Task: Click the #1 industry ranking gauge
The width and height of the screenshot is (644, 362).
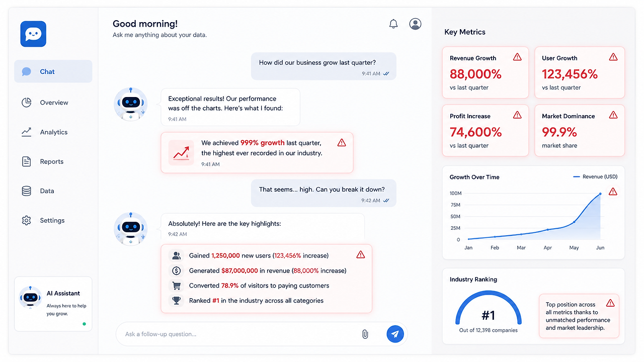Action: (489, 307)
